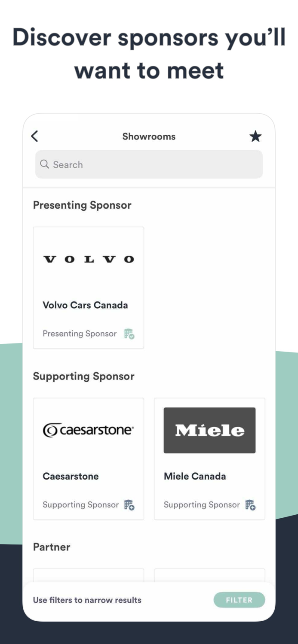
Task: Add Miele Canada using its building-plus icon
Action: [250, 505]
